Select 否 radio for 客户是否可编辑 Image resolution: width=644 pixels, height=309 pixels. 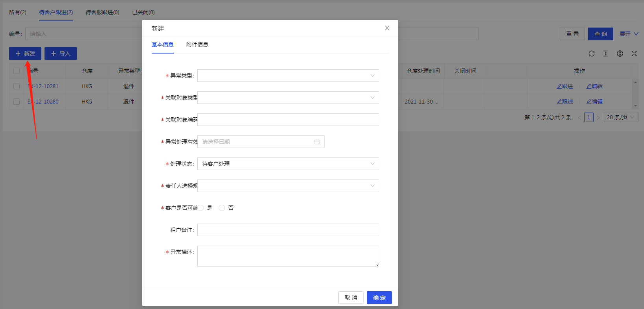click(x=222, y=208)
